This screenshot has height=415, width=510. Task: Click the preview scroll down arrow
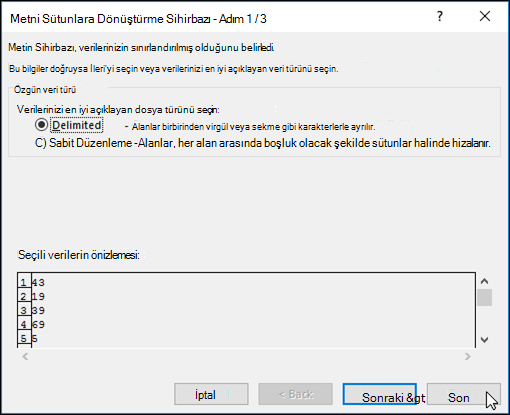point(484,340)
